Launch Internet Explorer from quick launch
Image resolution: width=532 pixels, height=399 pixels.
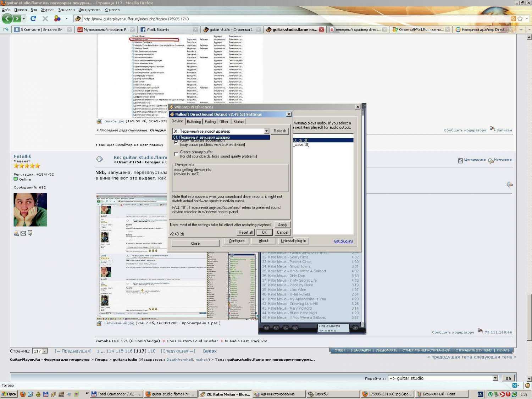(x=30, y=394)
